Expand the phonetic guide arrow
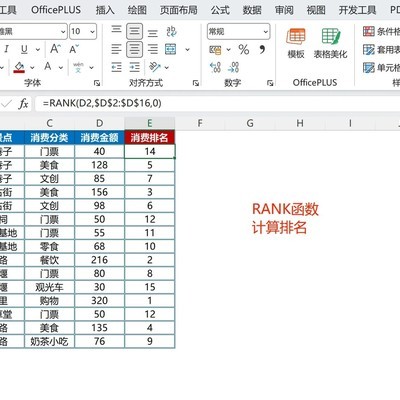Image resolution: width=400 pixels, height=400 pixels. click(91, 68)
